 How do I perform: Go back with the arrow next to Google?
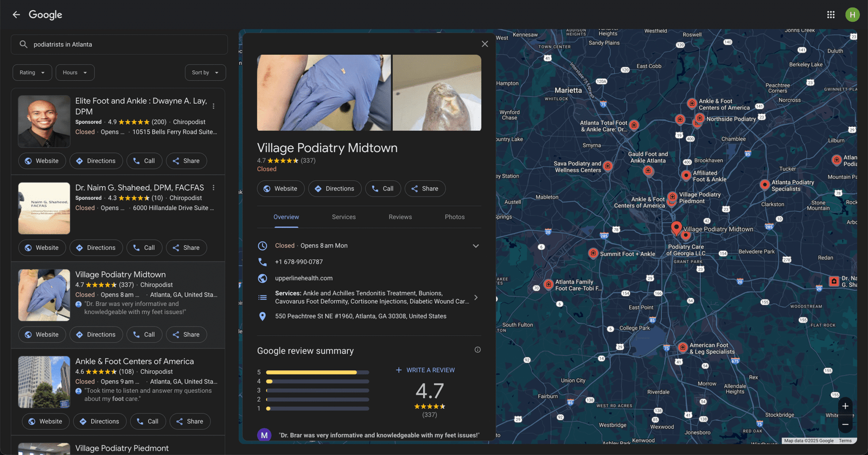point(16,15)
